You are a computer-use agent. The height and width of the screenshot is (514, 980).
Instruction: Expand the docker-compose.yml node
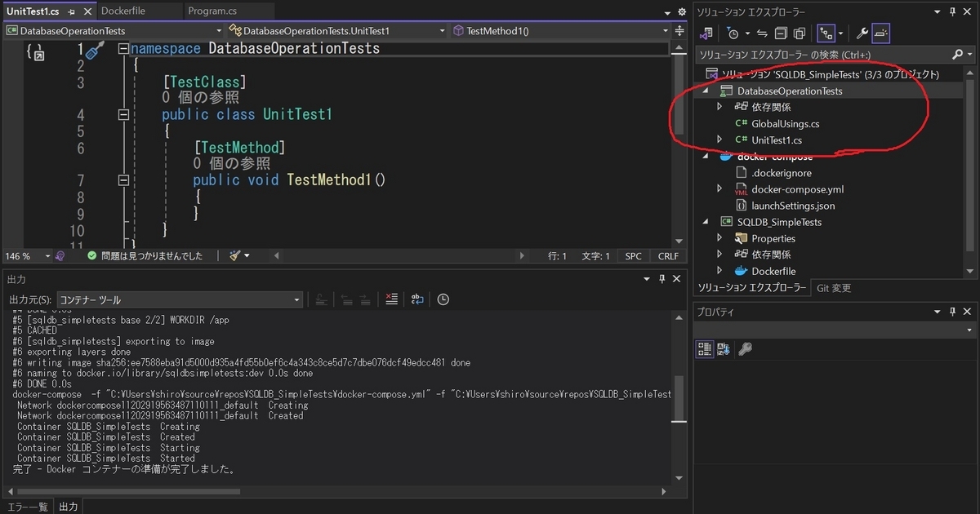click(719, 188)
